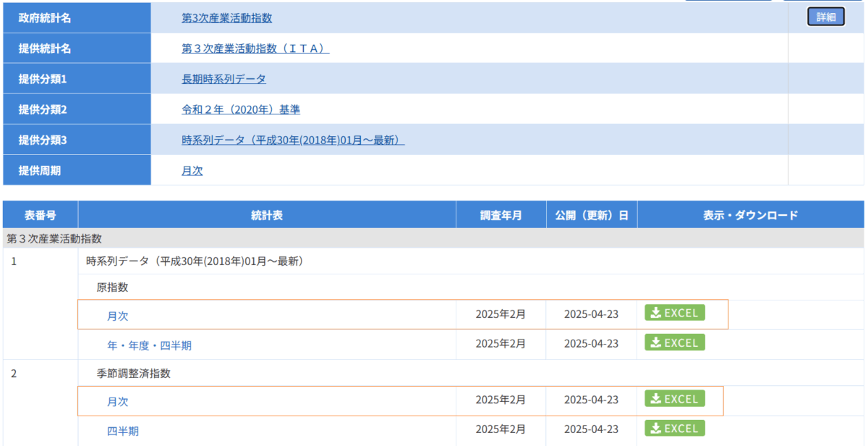Download the 四半期 Excel file
This screenshot has width=868, height=446.
point(674,428)
